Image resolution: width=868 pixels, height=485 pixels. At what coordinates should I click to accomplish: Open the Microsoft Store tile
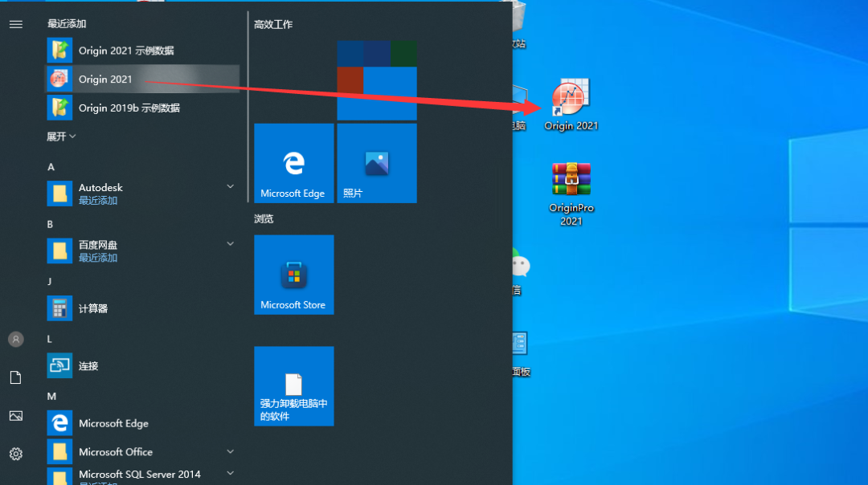(x=293, y=275)
